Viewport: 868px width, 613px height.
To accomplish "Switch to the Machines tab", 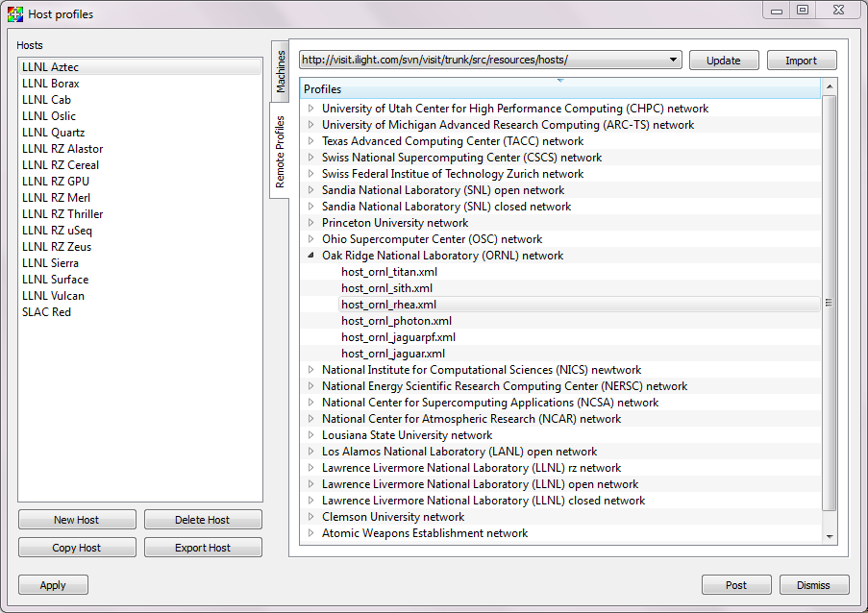I will 281,71.
